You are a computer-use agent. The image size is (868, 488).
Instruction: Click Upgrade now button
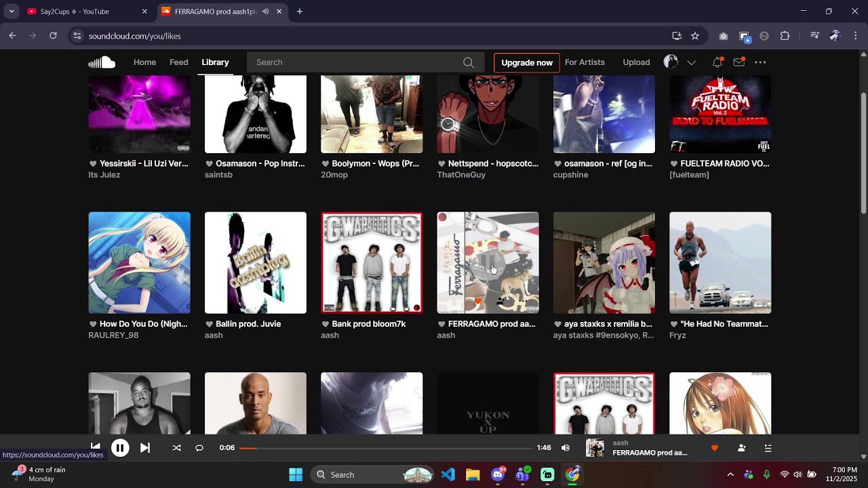click(x=527, y=62)
